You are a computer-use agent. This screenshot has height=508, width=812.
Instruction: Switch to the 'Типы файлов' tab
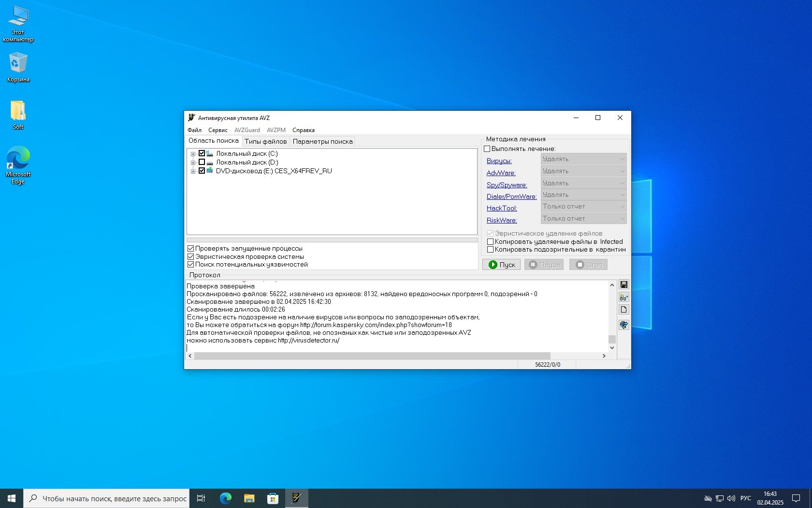(x=265, y=141)
